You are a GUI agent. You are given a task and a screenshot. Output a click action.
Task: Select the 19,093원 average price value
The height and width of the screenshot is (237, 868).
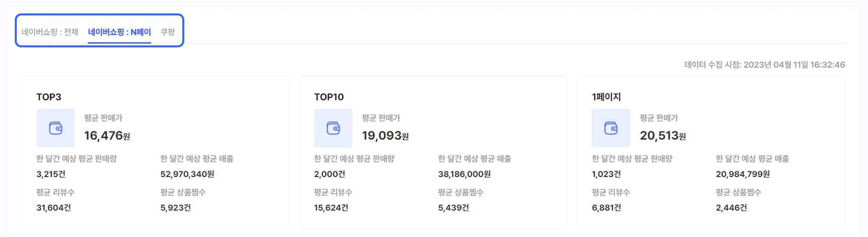[x=385, y=136]
